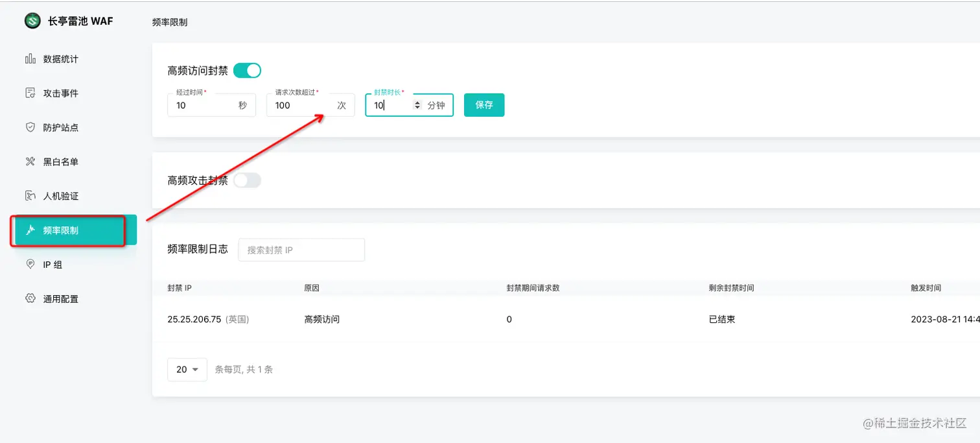Click the 封禁期间请求数 column header
This screenshot has width=980, height=443.
[x=533, y=288]
